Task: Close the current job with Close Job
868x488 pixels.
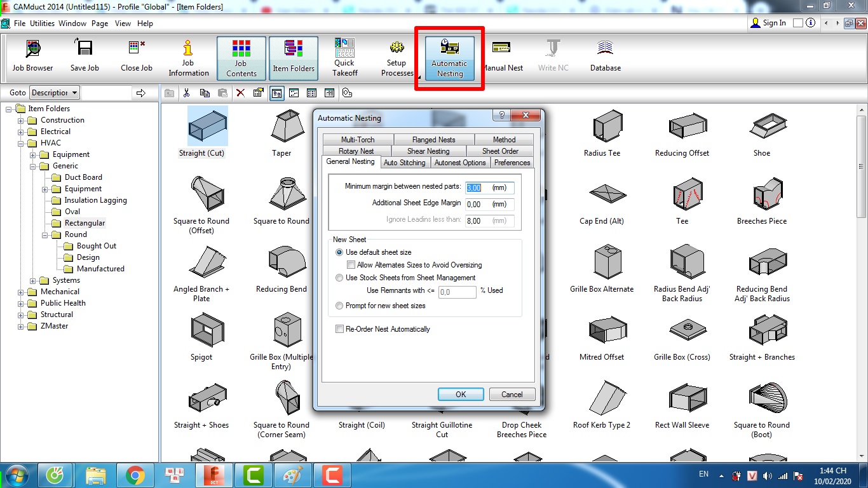Action: click(x=137, y=57)
